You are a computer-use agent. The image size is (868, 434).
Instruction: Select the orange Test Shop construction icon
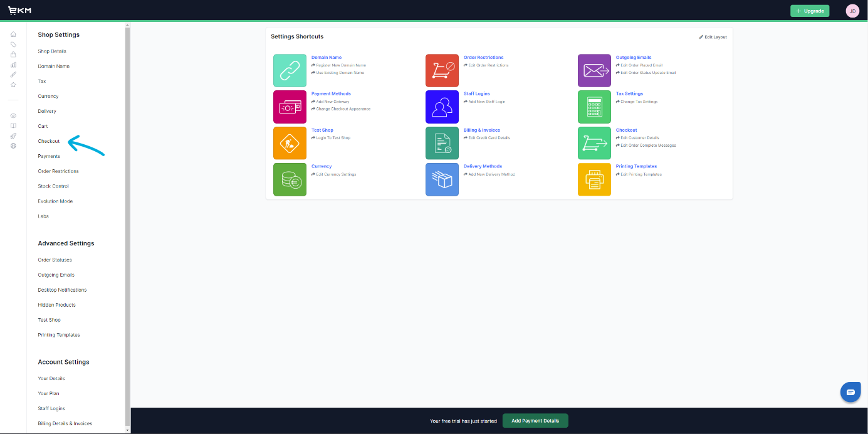pyautogui.click(x=290, y=143)
